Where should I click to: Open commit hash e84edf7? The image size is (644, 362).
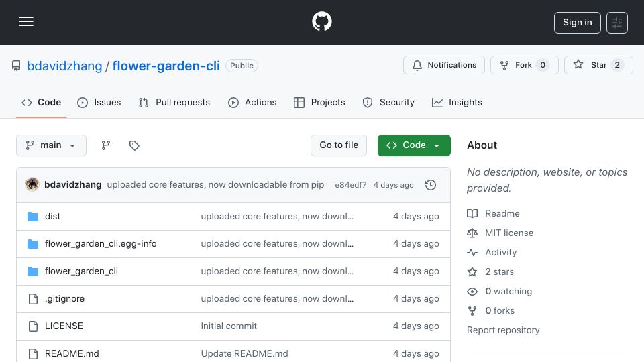pos(351,185)
